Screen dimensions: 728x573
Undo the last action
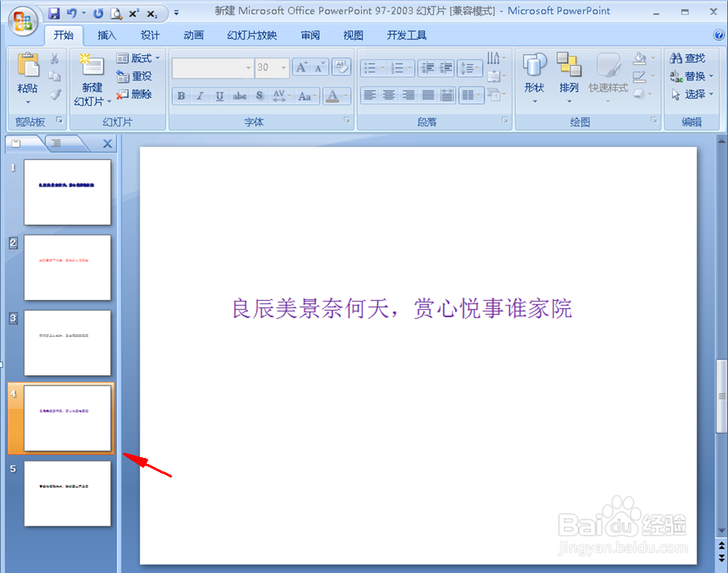click(x=72, y=13)
